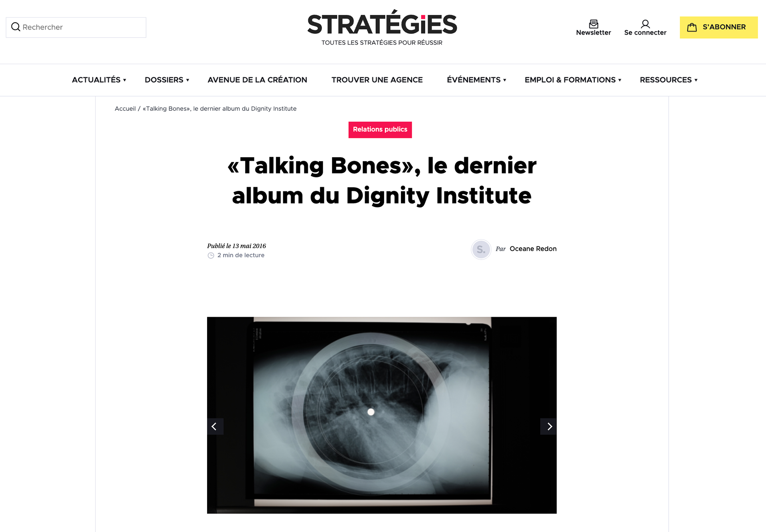The width and height of the screenshot is (766, 532).
Task: Open the Newsletter envelope icon
Action: [593, 24]
